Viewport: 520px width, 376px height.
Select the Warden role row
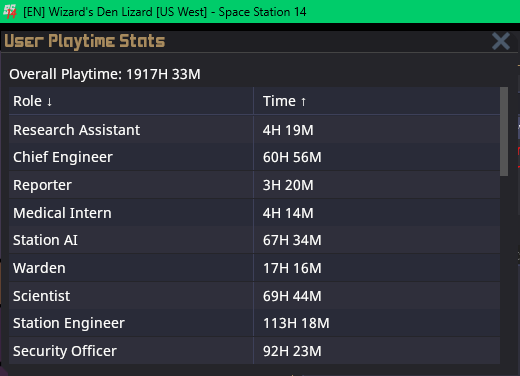click(254, 268)
